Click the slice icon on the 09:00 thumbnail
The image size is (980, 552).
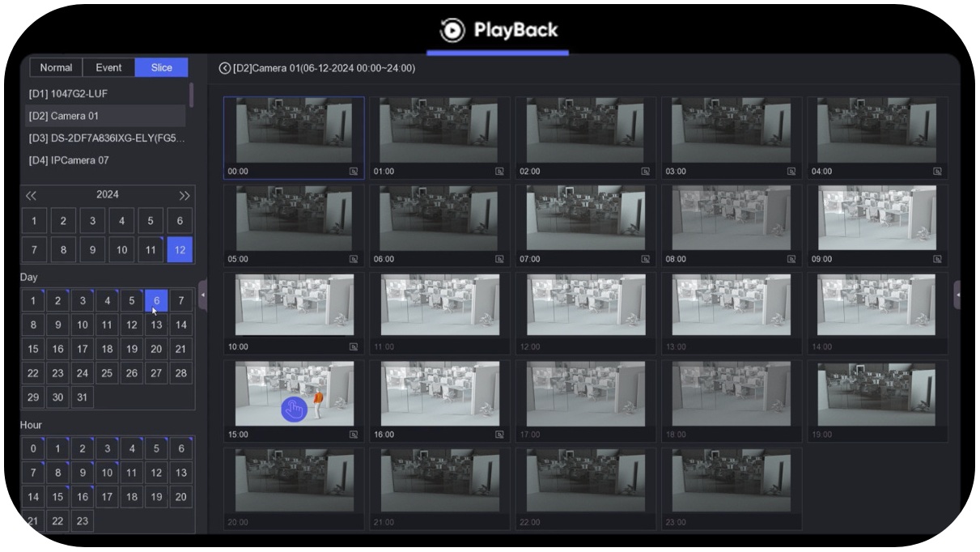coord(936,259)
